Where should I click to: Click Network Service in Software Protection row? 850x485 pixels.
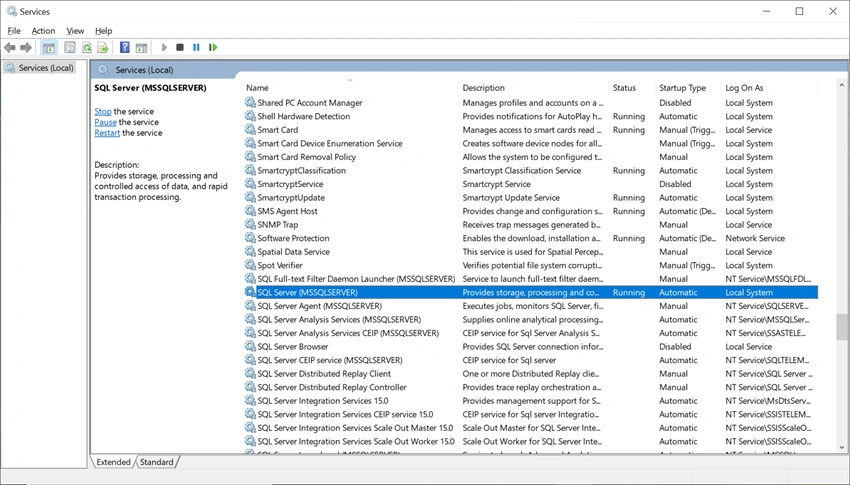(x=755, y=238)
